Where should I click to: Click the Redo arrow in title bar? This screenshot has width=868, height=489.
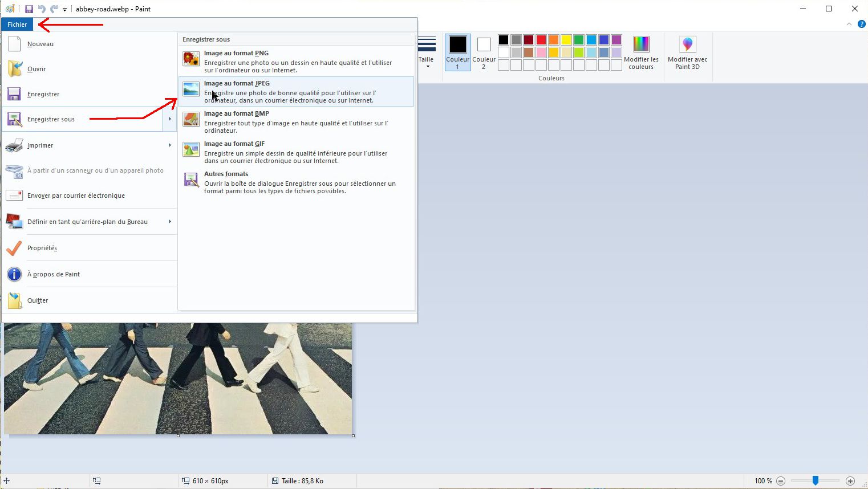click(54, 9)
